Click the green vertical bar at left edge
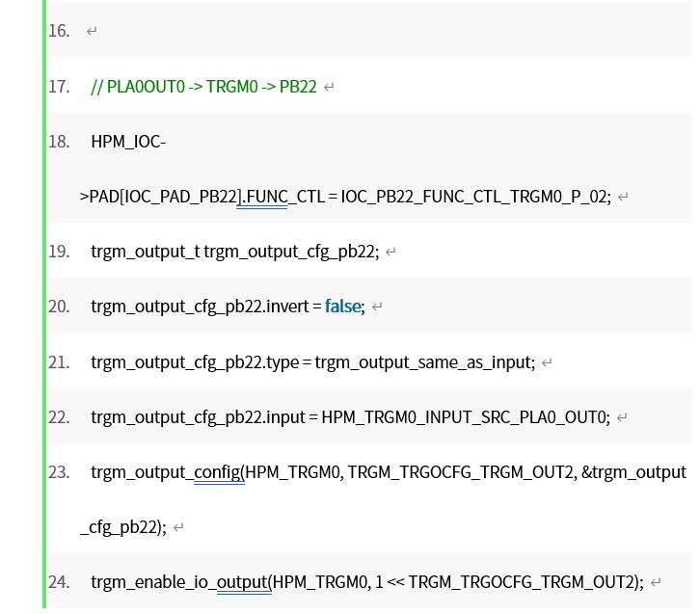The height and width of the screenshot is (614, 700). tap(44, 304)
